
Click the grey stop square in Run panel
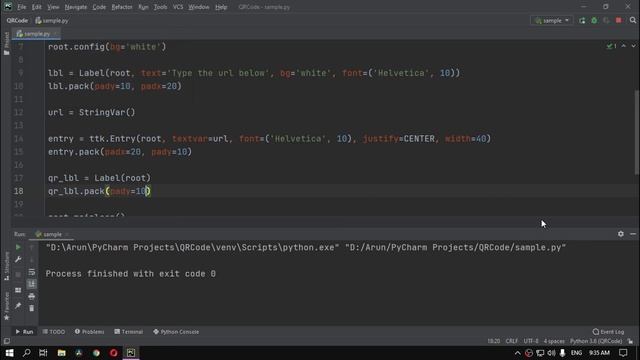18,275
